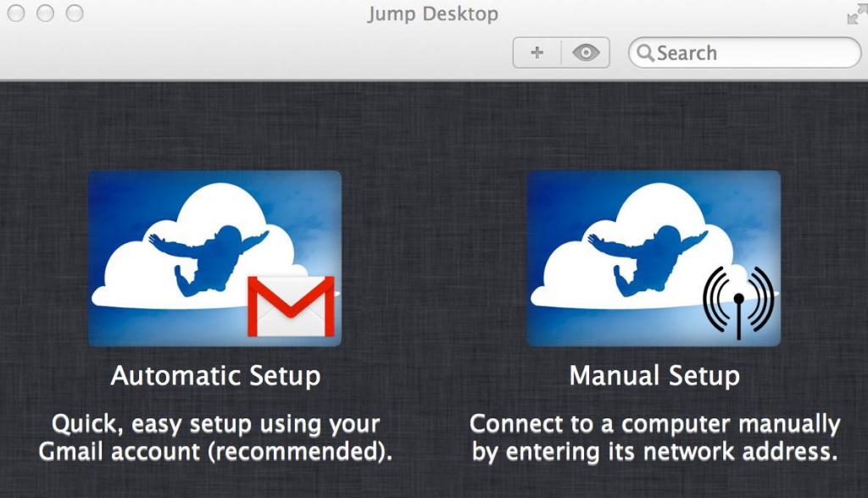Click the Automatic Setup label
Screen dimensions: 868x498
pyautogui.click(x=216, y=376)
